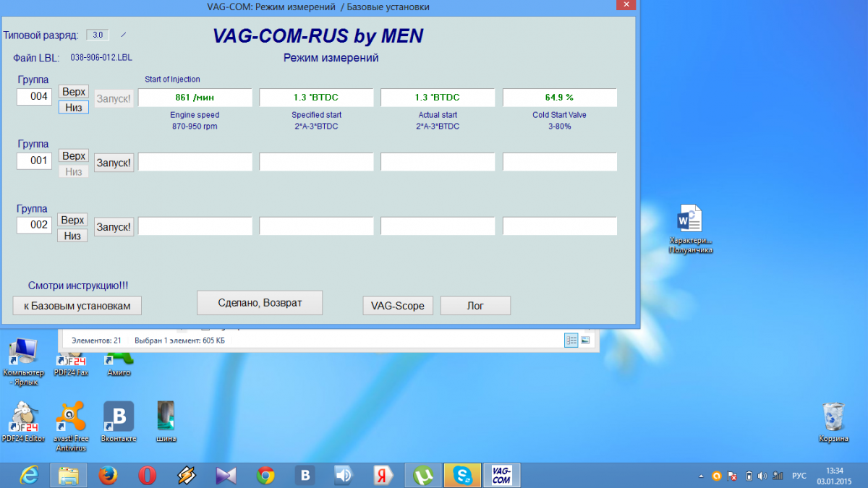Open the uTorrent taskbar icon
The height and width of the screenshot is (488, 868).
(422, 475)
